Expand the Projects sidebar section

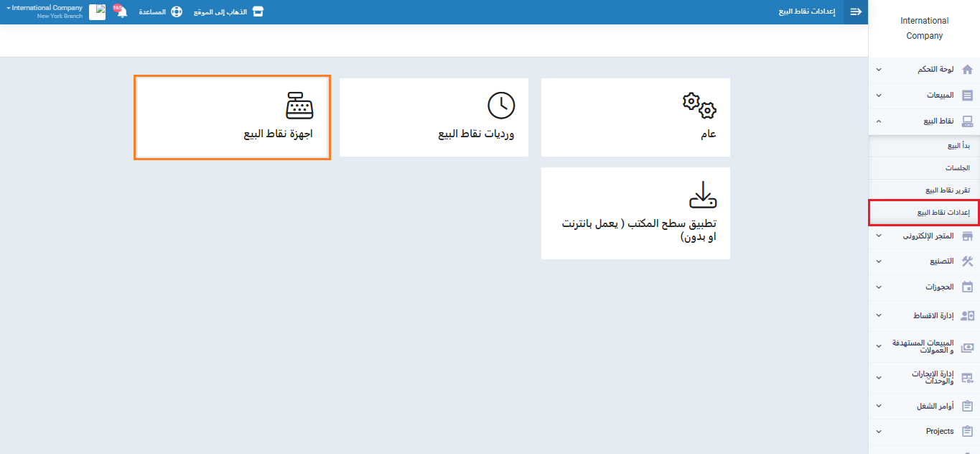click(924, 432)
